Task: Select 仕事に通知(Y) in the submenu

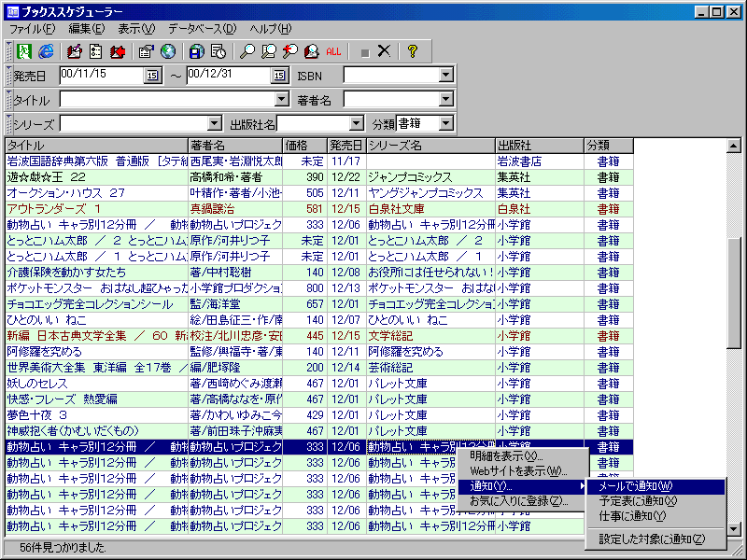Action: pos(656,516)
